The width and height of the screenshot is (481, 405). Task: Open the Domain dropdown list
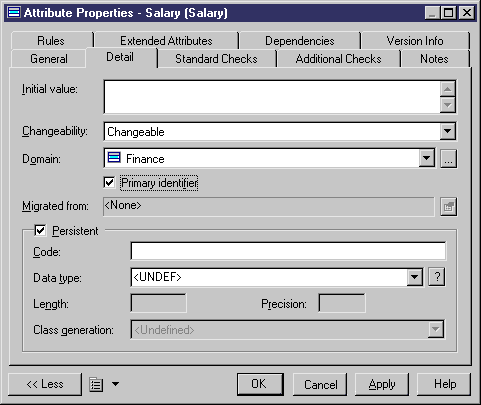426,158
